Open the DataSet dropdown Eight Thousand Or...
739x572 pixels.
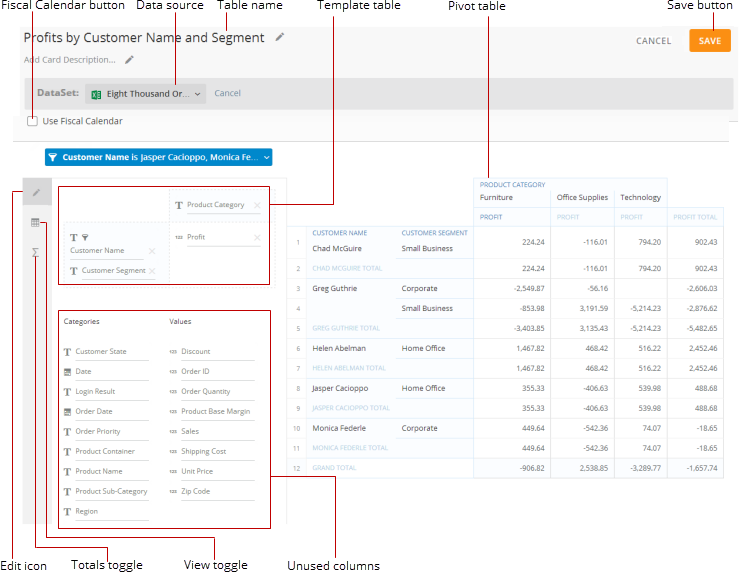click(146, 94)
